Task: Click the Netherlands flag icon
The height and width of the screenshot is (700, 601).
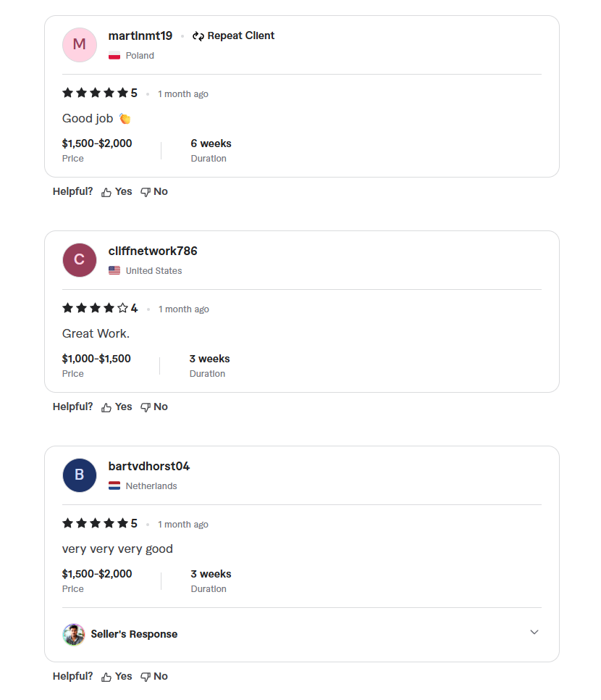Action: click(114, 486)
